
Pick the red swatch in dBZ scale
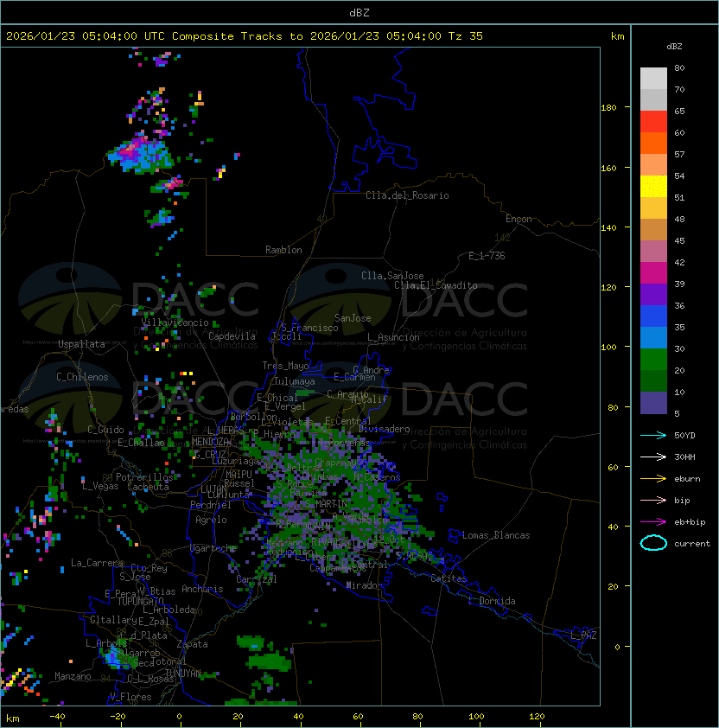pos(653,122)
